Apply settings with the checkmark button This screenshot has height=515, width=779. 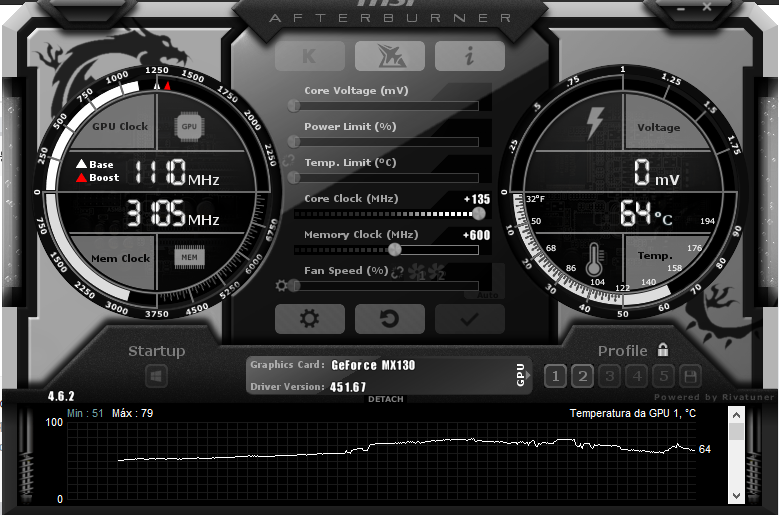pyautogui.click(x=469, y=318)
